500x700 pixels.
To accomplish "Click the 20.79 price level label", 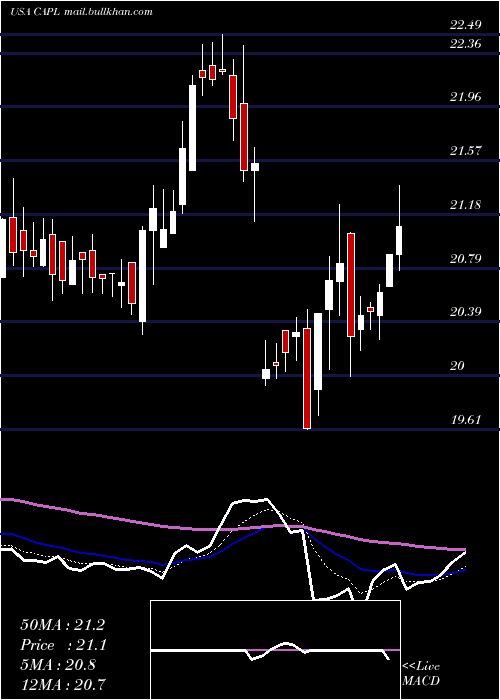I will click(x=466, y=258).
